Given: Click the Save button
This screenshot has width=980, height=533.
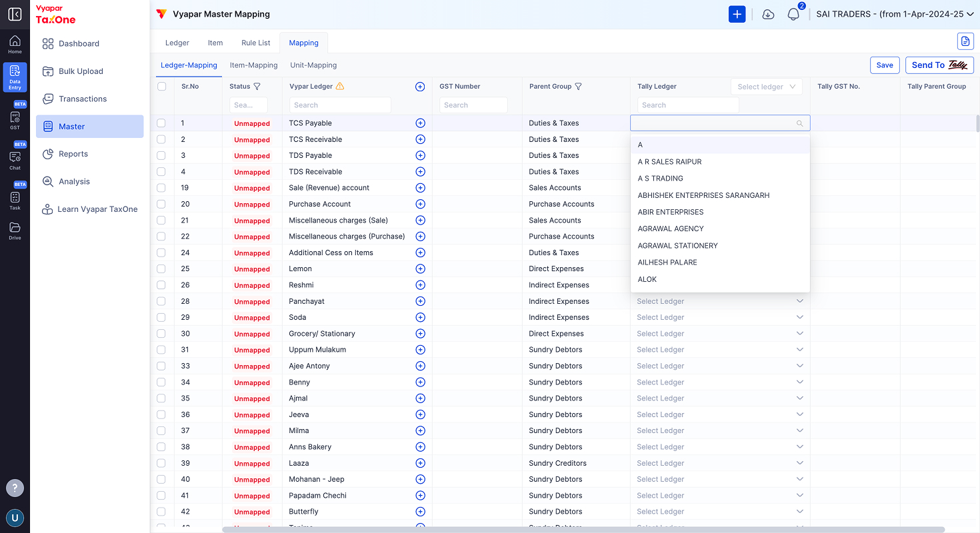Looking at the screenshot, I should click(885, 65).
